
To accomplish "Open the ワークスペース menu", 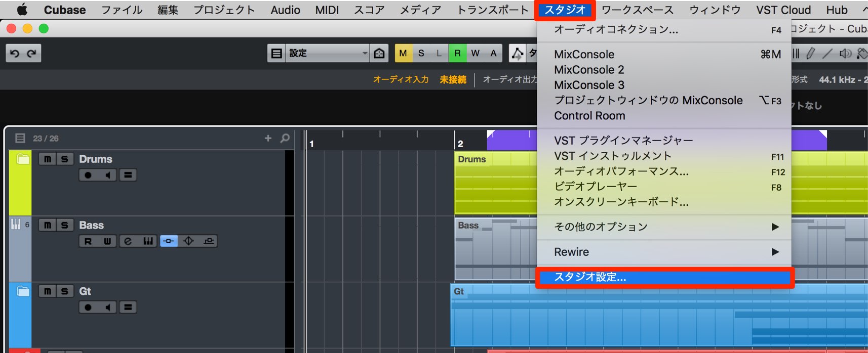I will pos(638,10).
